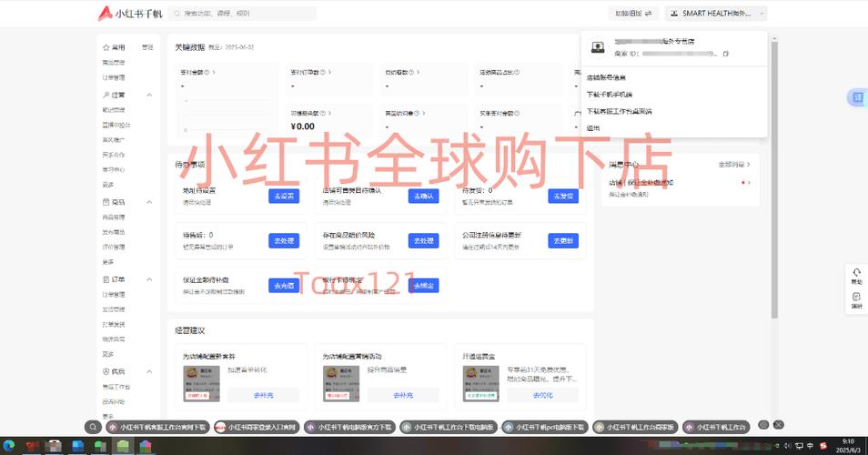This screenshot has width=868, height=455.
Task: Open the 调研 survey icon on right
Action: coord(856,299)
